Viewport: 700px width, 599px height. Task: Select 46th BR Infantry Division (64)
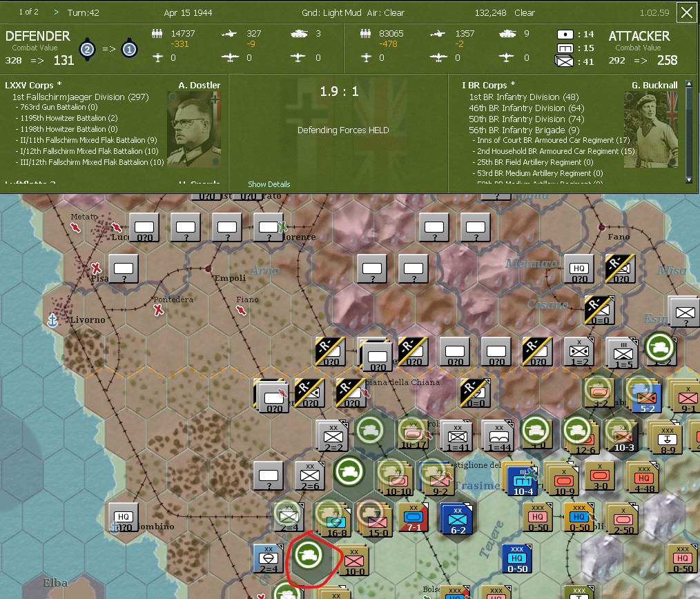526,108
